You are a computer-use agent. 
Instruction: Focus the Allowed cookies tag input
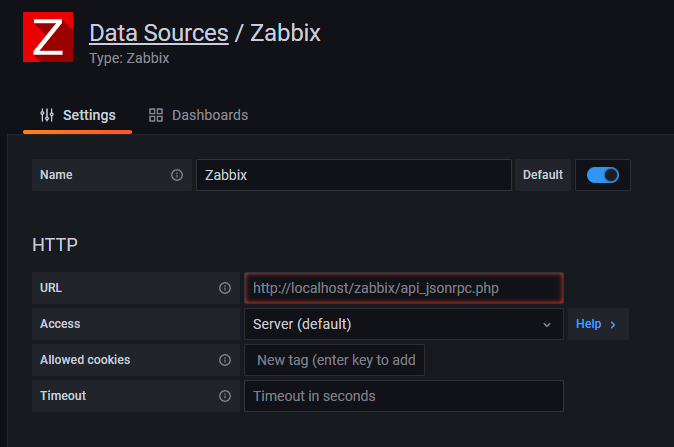click(335, 360)
